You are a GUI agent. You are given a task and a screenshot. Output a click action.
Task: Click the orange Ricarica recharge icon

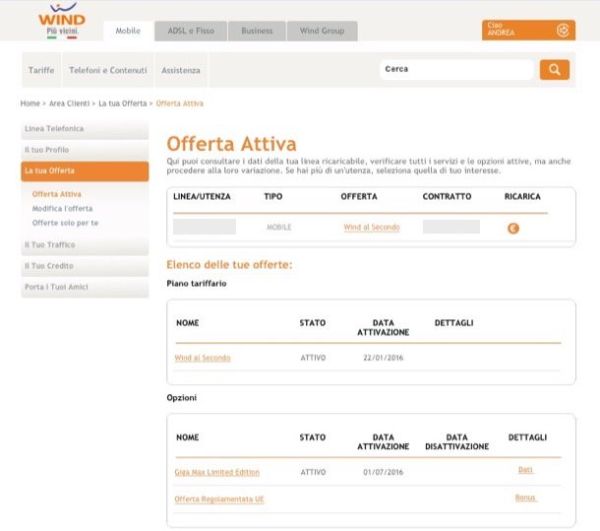[x=513, y=228]
